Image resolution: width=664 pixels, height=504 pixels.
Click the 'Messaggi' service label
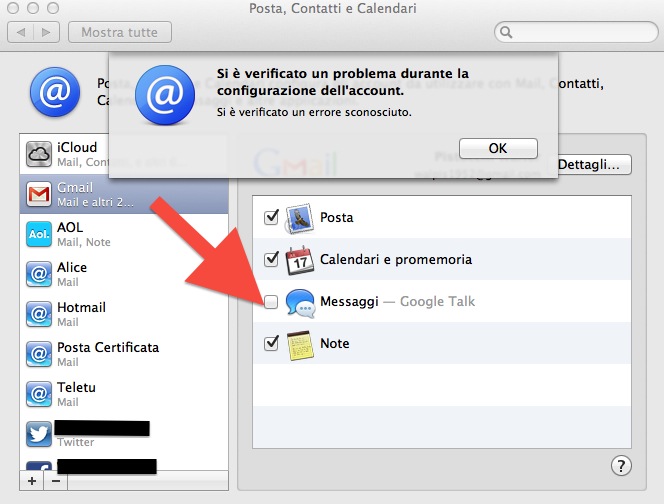[x=349, y=302]
